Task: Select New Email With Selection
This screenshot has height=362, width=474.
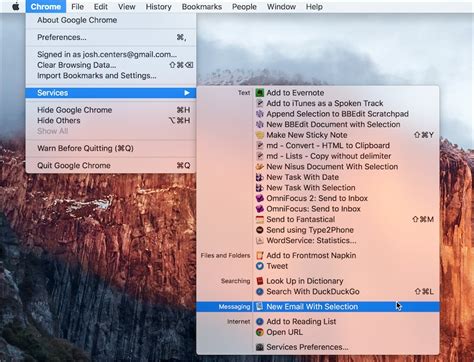Action: 318,307
